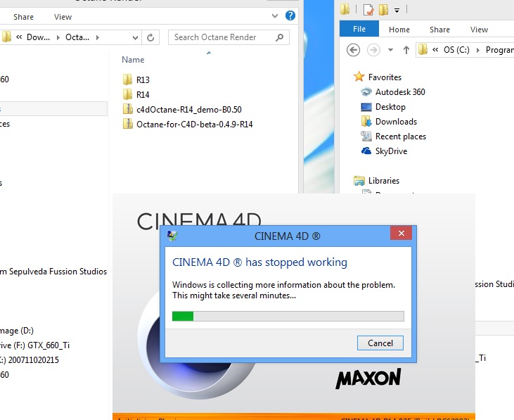Viewport: 514px width, 420px height.
Task: Open Desktop in Favorites
Action: 383,107
